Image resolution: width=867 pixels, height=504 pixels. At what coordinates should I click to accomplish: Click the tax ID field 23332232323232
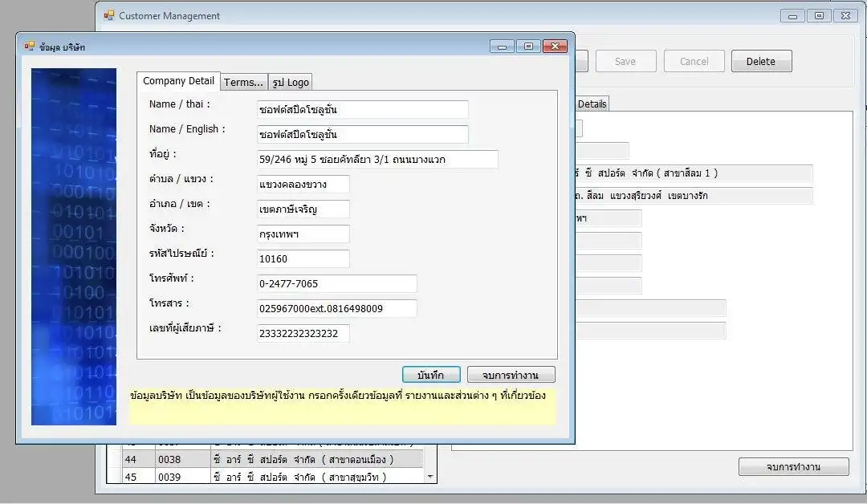click(x=303, y=333)
